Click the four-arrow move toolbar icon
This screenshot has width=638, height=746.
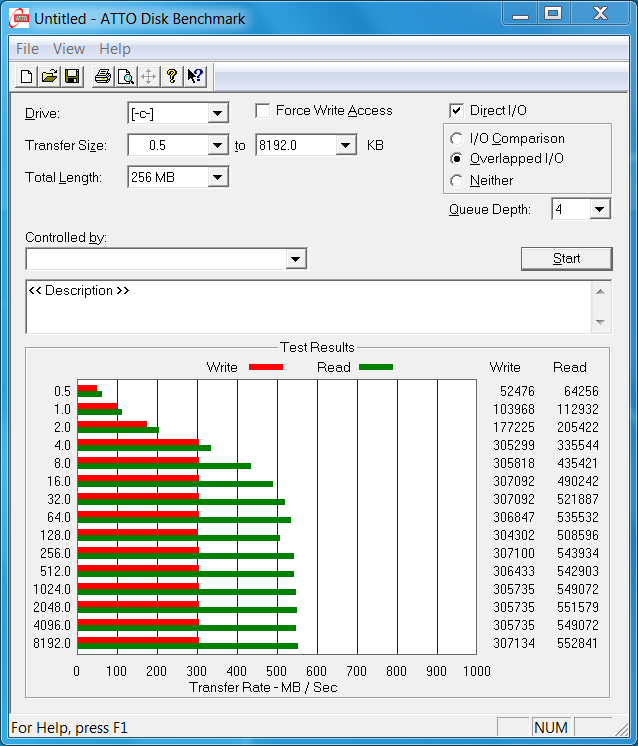pyautogui.click(x=148, y=76)
